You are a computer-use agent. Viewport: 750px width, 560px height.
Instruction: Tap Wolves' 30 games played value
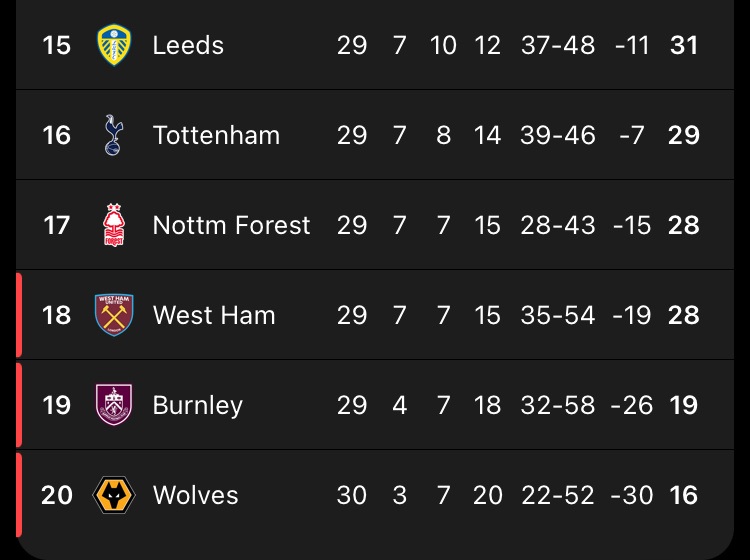[352, 495]
